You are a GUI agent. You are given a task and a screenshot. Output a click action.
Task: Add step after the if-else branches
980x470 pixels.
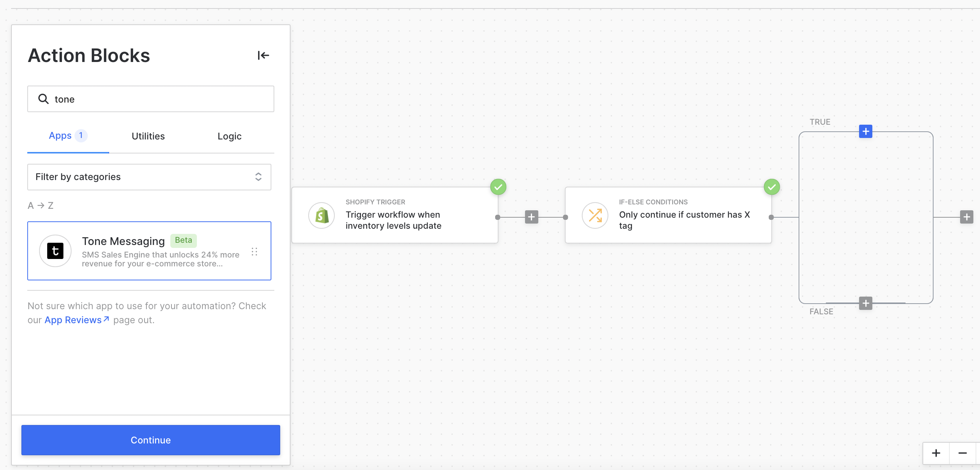[x=966, y=217]
